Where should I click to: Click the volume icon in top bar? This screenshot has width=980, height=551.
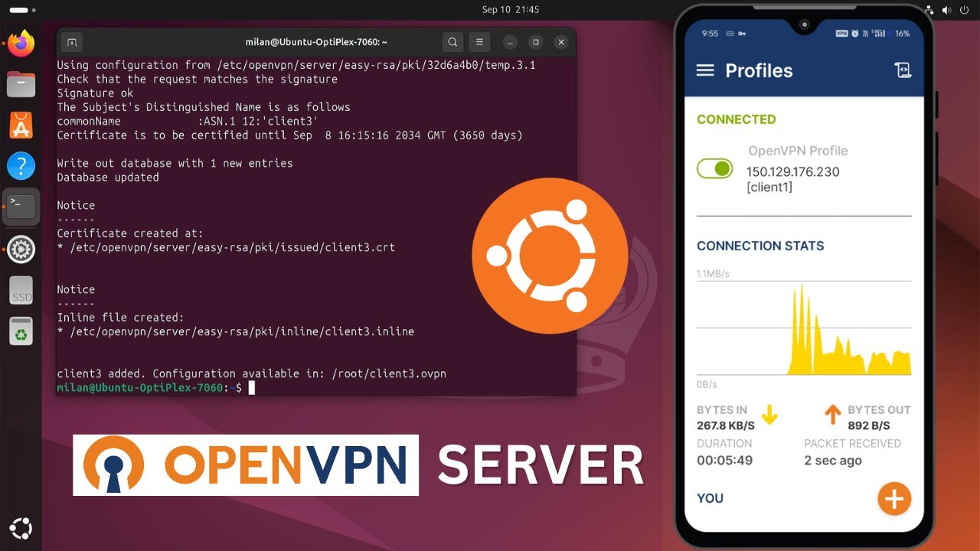point(946,10)
